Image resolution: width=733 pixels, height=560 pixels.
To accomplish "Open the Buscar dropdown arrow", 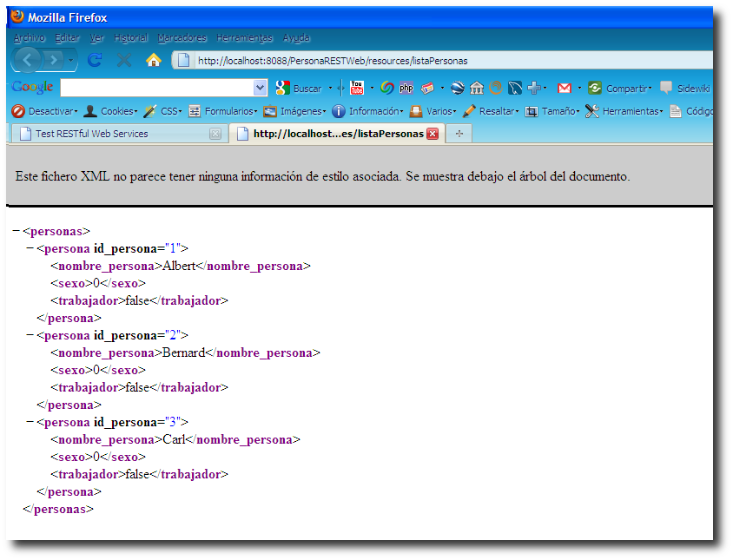I will pyautogui.click(x=330, y=88).
